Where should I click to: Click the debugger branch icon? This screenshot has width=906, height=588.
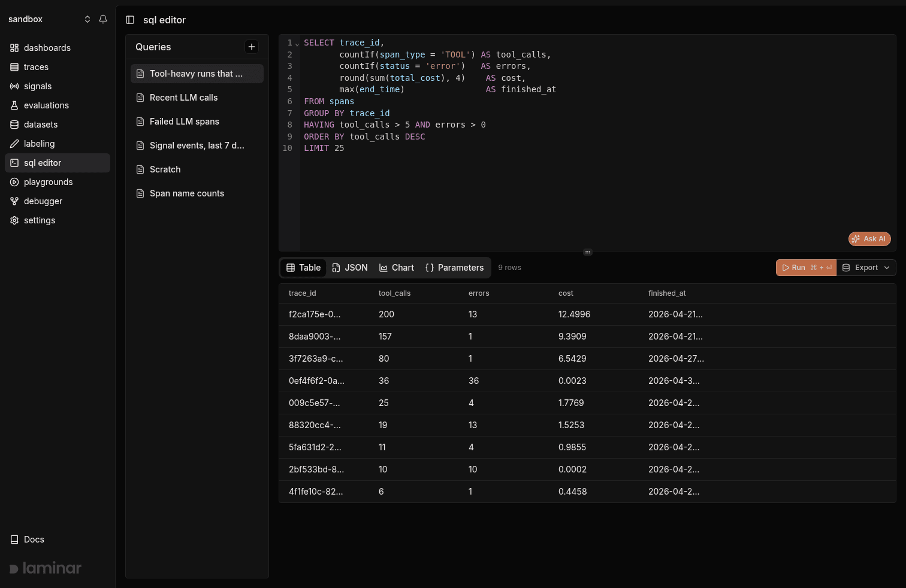point(14,201)
